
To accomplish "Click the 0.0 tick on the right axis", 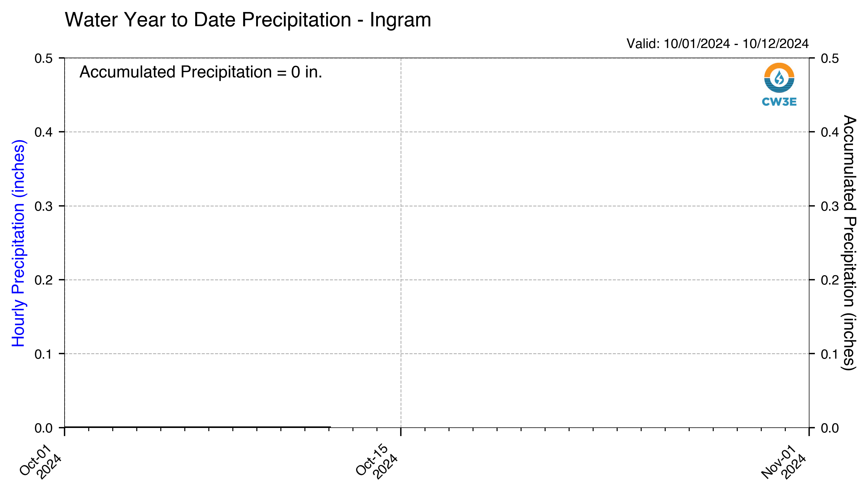I will [x=830, y=428].
